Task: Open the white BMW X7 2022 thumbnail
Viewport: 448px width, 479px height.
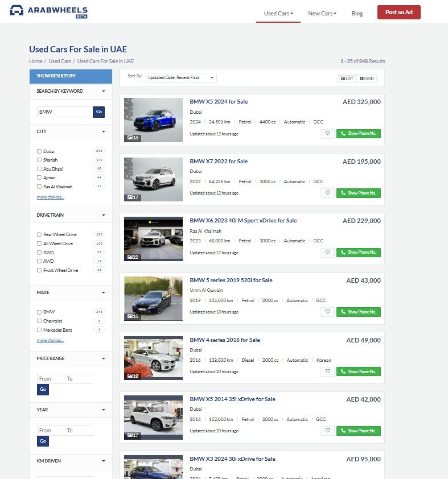Action: (x=153, y=179)
